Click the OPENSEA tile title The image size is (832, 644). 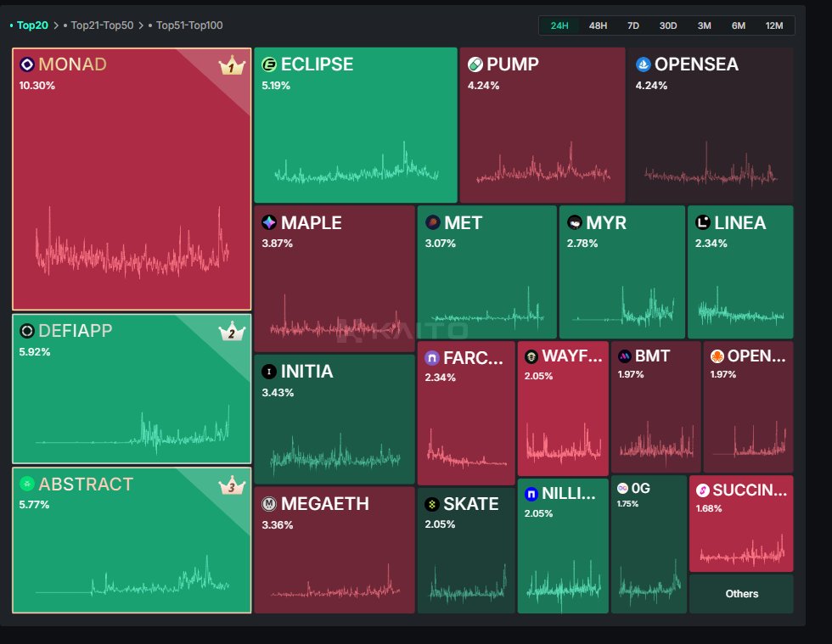point(696,64)
